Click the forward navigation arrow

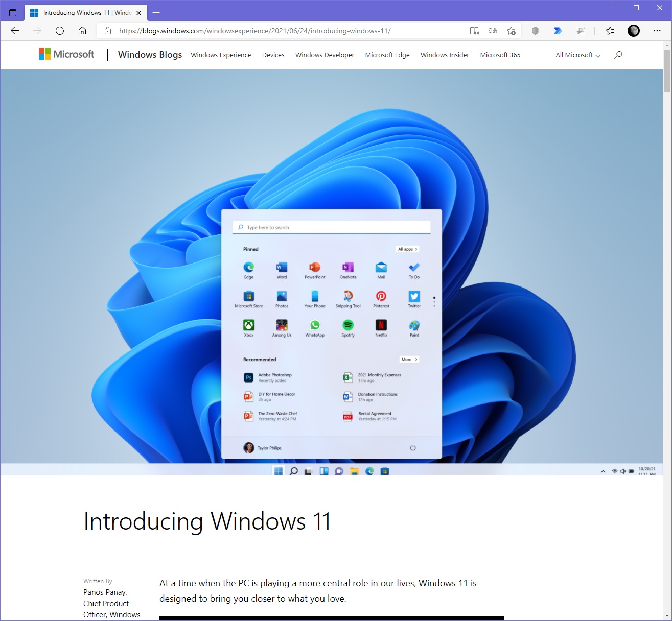[37, 31]
